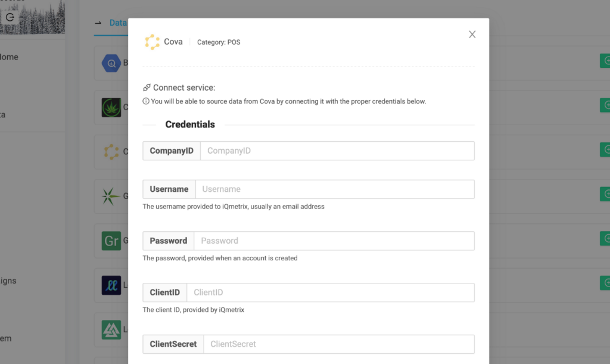Close the Cova connection dialog

[x=472, y=34]
